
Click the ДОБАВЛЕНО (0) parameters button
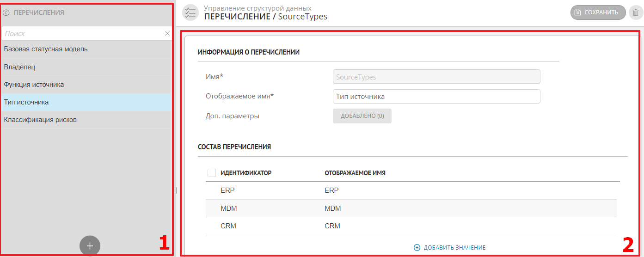(x=362, y=116)
